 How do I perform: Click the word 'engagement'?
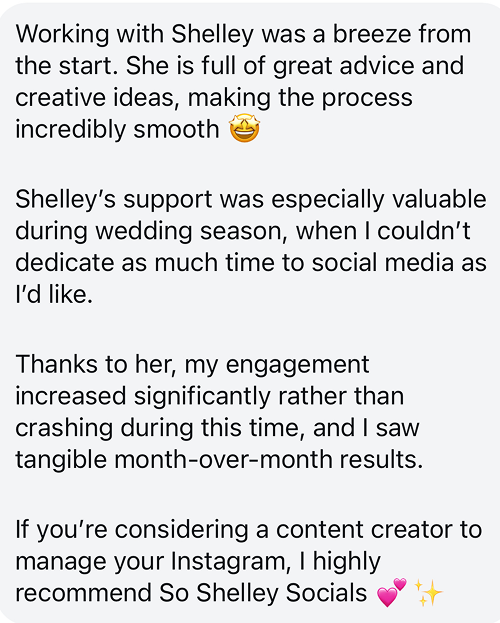pos(298,365)
